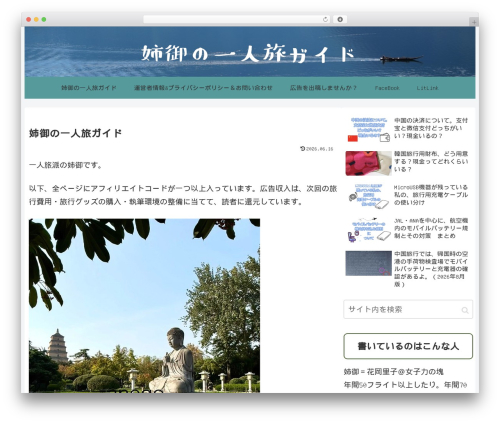Click thumbnail with Chinese flag and wallet

[368, 130]
